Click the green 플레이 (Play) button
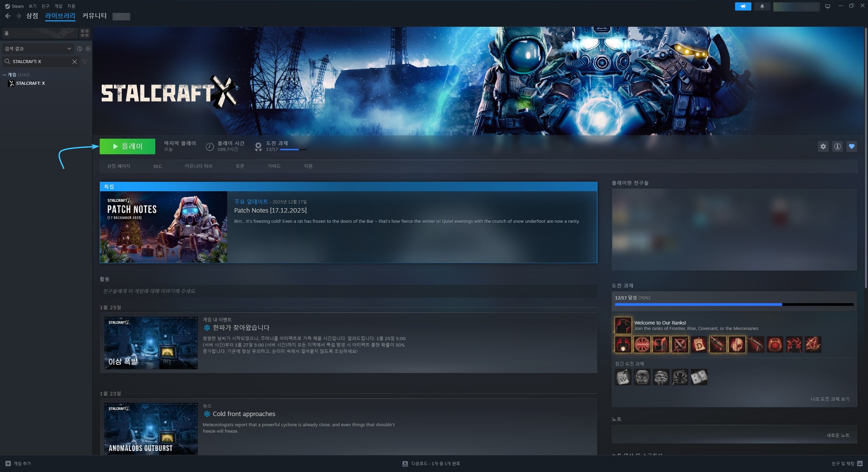Image resolution: width=868 pixels, height=472 pixels. coord(127,146)
